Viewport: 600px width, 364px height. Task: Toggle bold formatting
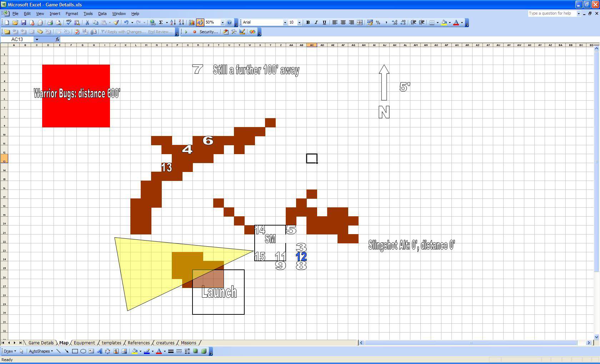pyautogui.click(x=308, y=22)
